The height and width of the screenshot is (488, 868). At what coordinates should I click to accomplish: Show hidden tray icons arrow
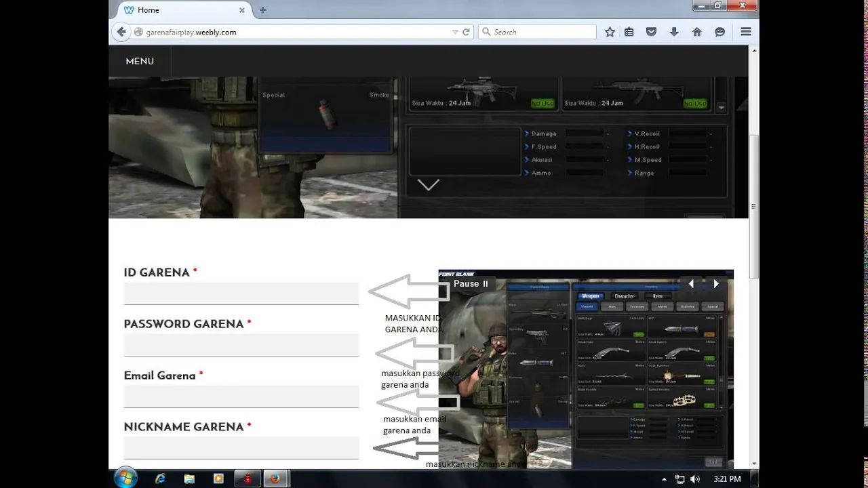click(665, 479)
